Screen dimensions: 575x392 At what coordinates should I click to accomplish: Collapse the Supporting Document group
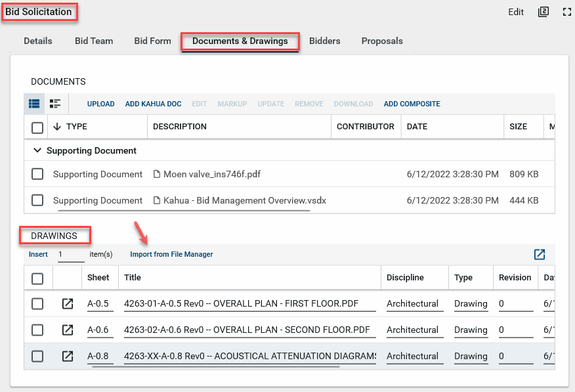coord(37,150)
